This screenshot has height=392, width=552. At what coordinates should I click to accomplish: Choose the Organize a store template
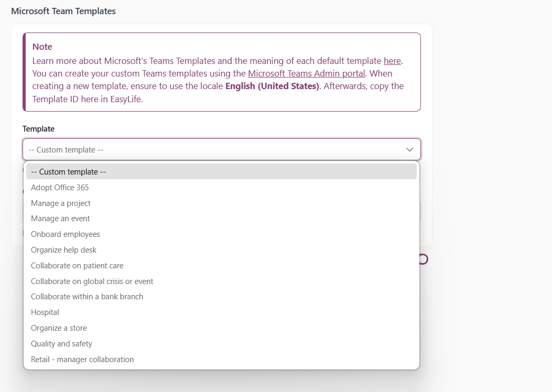pos(59,328)
